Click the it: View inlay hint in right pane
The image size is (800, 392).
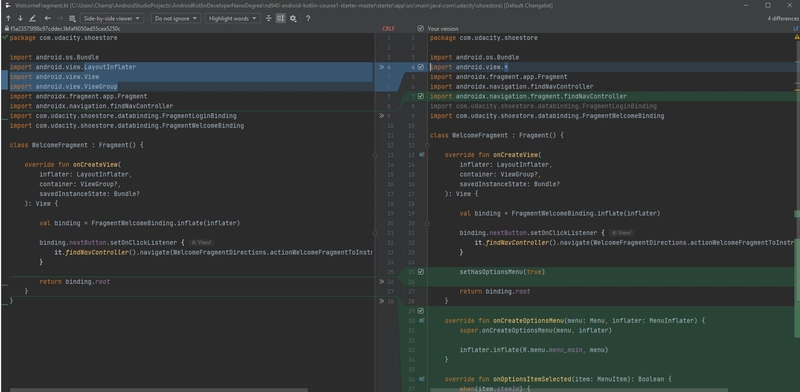pyautogui.click(x=622, y=233)
